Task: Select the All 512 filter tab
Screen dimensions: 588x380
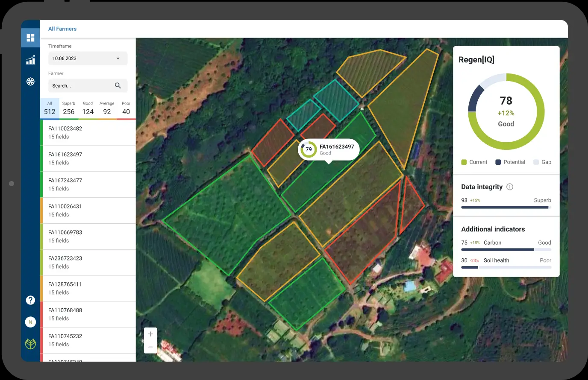Action: point(50,108)
